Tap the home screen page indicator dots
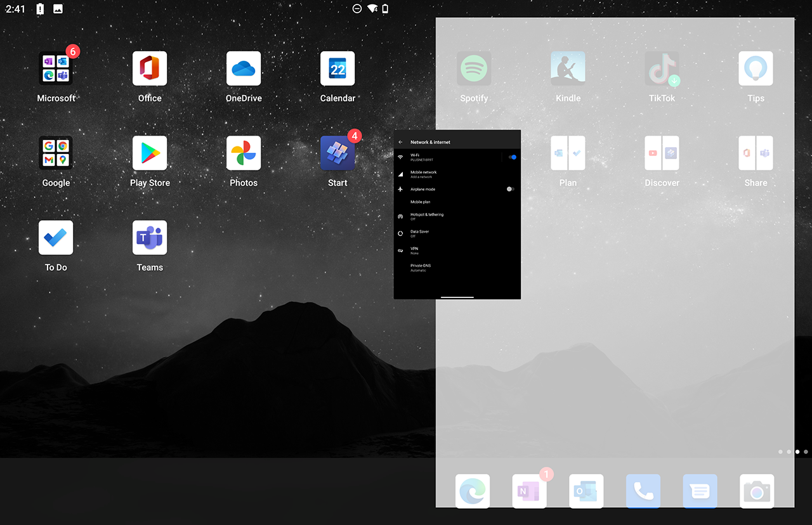This screenshot has height=525, width=812. 793,452
